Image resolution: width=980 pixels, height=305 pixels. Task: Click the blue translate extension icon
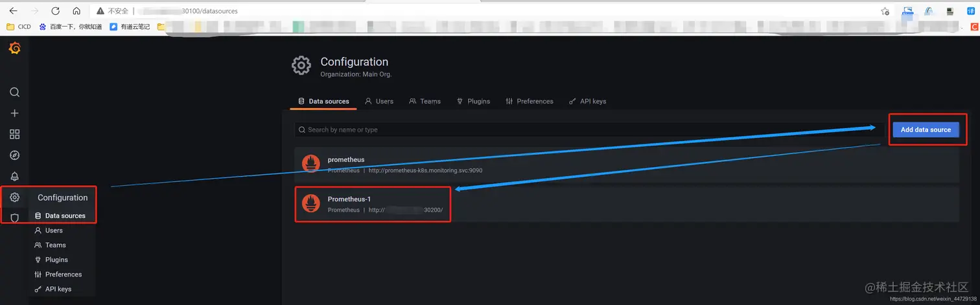click(x=971, y=11)
